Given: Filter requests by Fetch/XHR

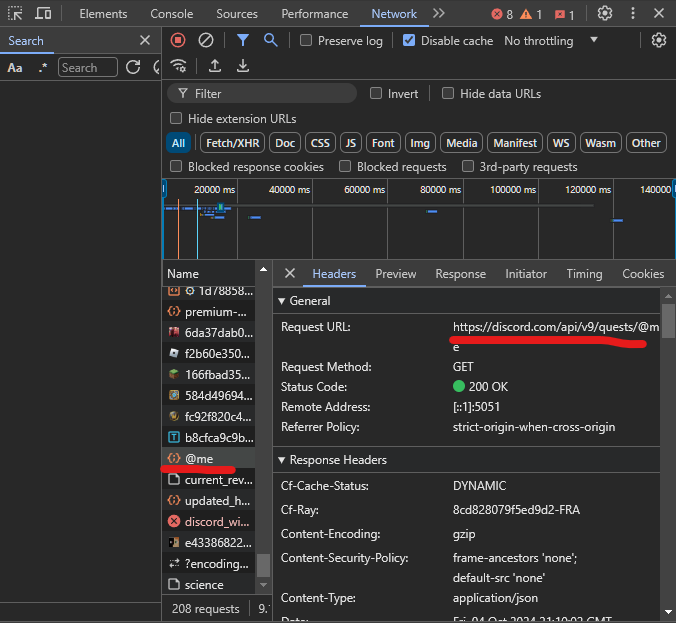Looking at the screenshot, I should [x=233, y=143].
